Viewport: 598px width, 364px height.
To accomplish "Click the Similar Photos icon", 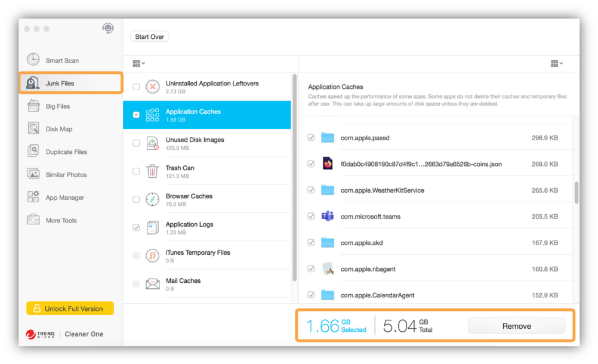I will [x=33, y=174].
